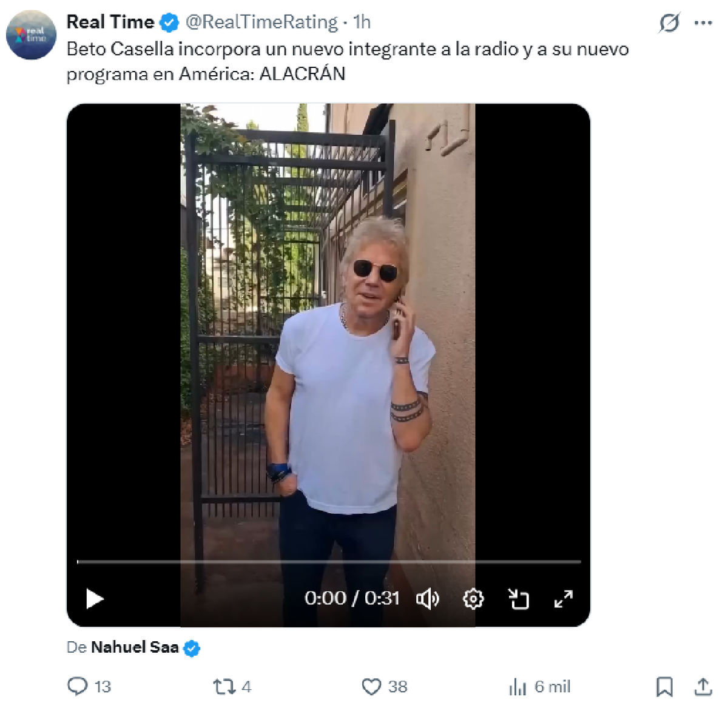728x711 pixels.
Task: Open video settings gear
Action: [473, 599]
